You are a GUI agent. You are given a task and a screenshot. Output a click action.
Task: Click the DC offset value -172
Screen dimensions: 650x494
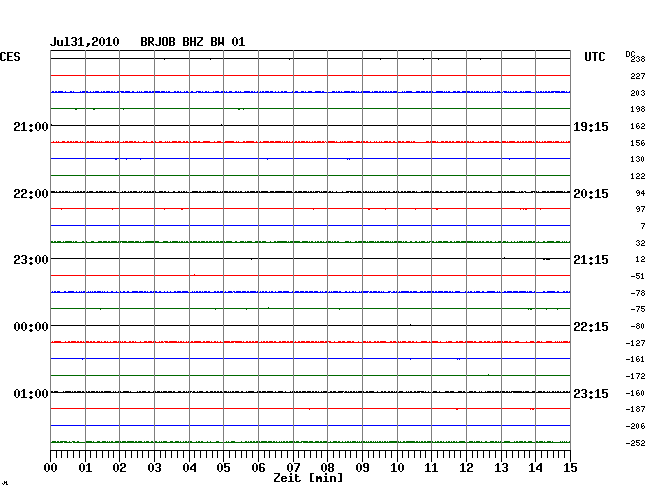(635, 376)
